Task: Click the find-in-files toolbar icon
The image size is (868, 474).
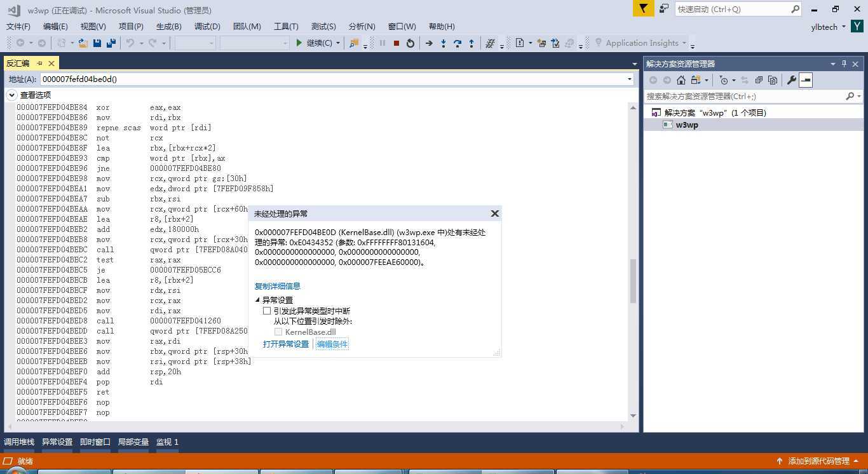Action: pos(355,43)
